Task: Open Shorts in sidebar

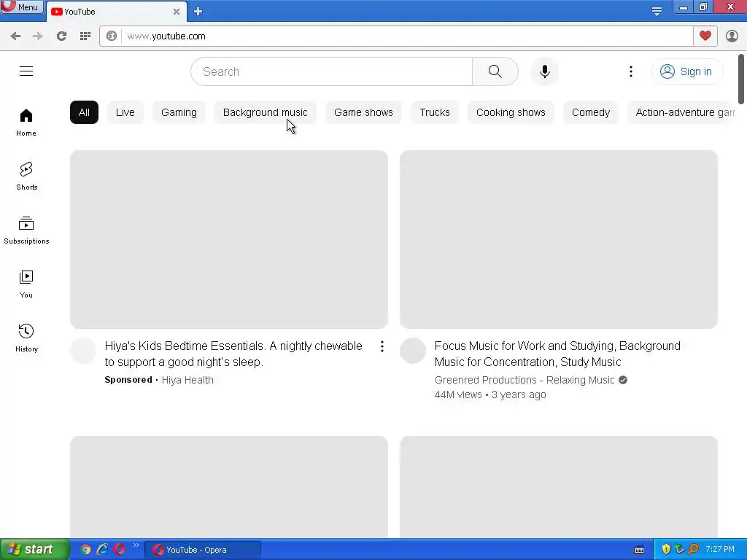Action: 26,176
